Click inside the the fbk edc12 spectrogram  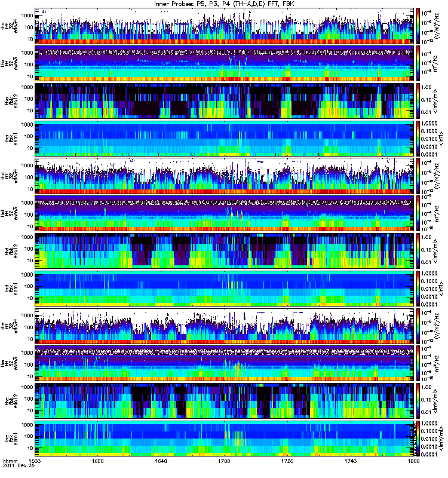click(224, 401)
